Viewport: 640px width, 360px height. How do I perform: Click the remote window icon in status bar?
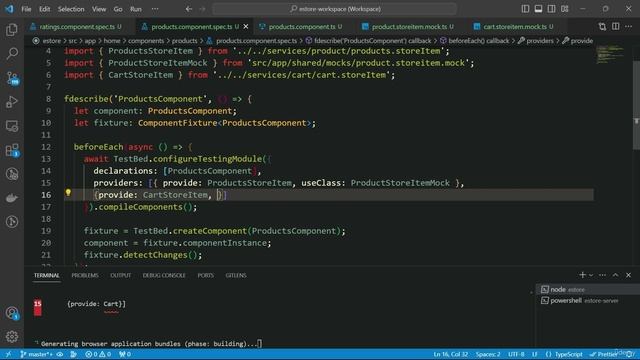pyautogui.click(x=9, y=354)
